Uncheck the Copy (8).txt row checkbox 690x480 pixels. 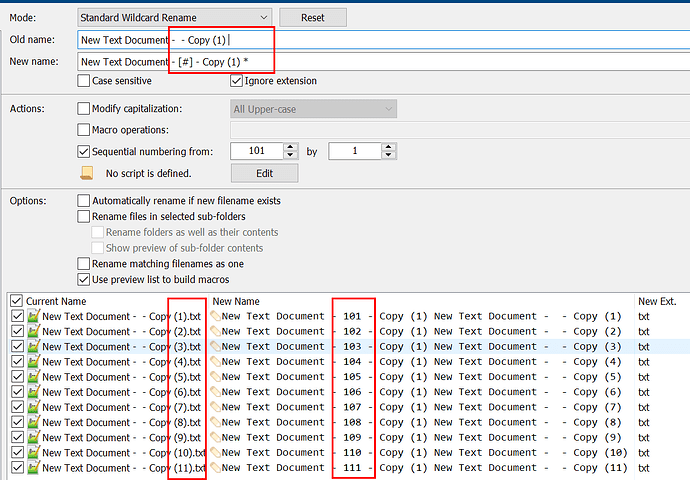coord(18,422)
